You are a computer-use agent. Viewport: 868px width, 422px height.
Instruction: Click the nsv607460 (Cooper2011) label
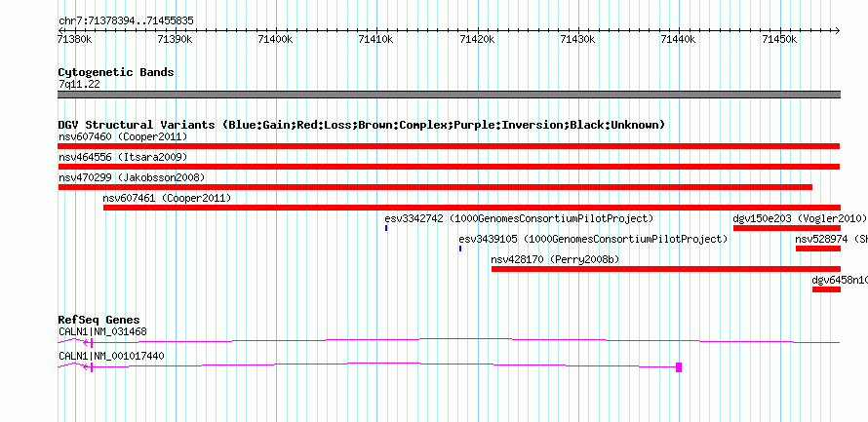pyautogui.click(x=123, y=136)
